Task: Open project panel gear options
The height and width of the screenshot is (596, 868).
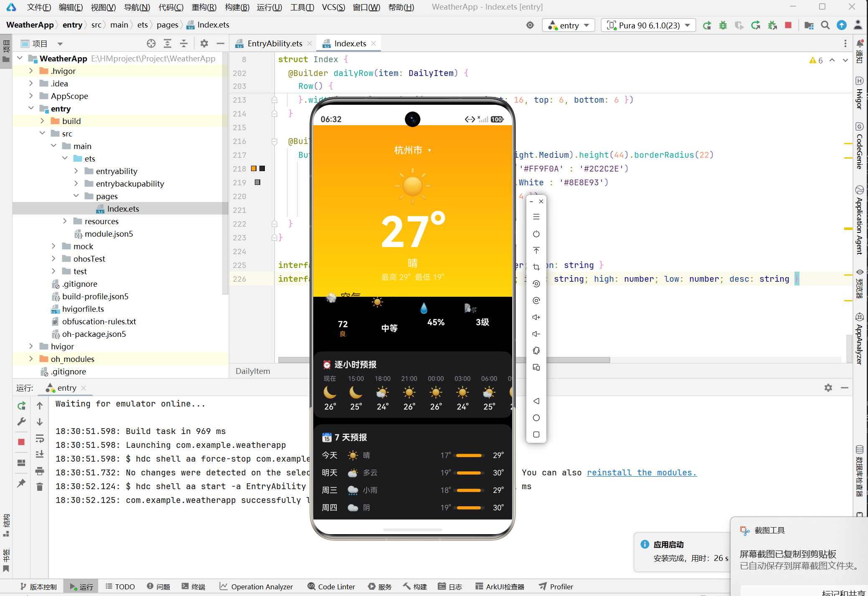Action: tap(204, 43)
